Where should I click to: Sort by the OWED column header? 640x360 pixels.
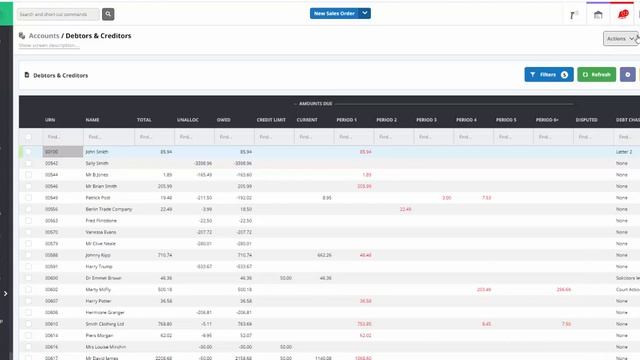pyautogui.click(x=224, y=120)
